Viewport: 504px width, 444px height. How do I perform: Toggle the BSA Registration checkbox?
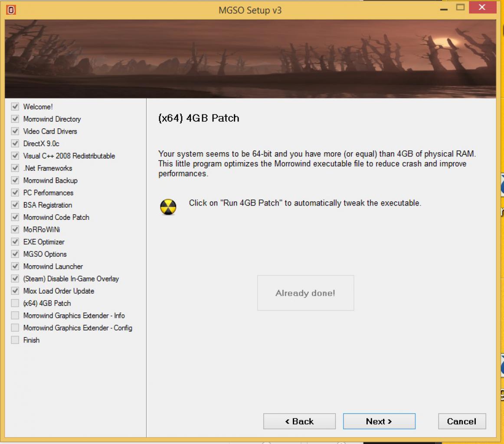click(x=15, y=205)
